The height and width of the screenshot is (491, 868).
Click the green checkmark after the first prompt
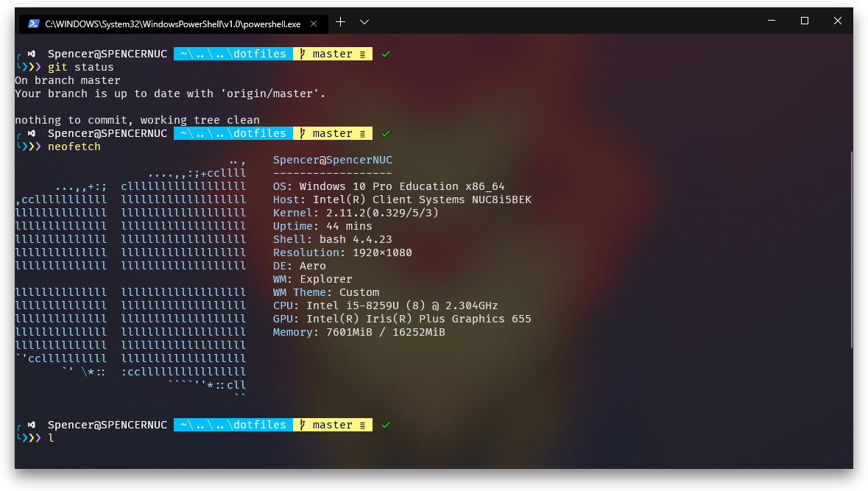pos(386,54)
